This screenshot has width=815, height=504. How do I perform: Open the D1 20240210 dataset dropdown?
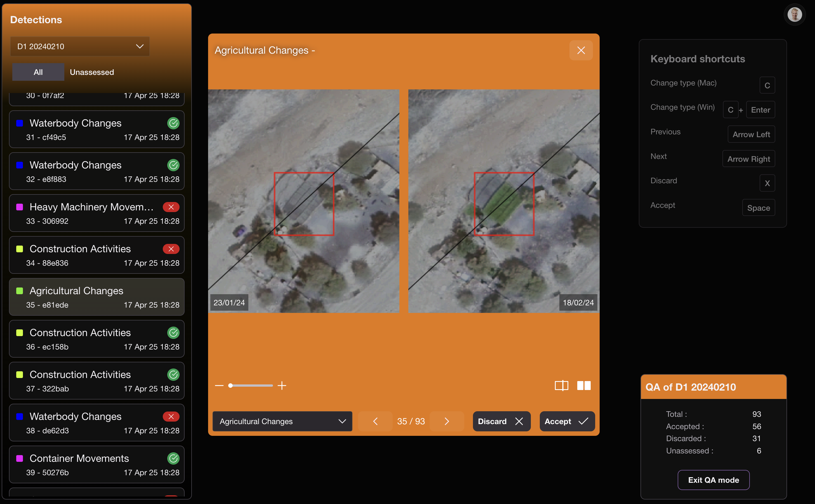click(x=80, y=46)
